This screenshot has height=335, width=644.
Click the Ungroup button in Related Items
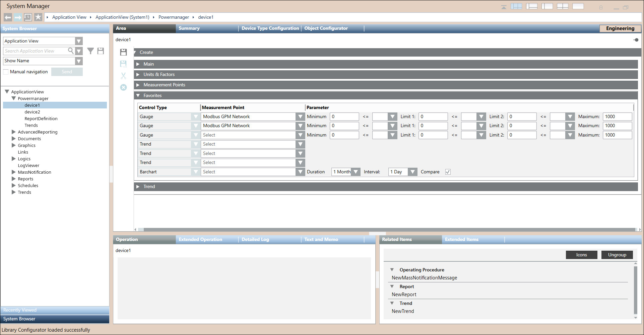[x=617, y=255]
